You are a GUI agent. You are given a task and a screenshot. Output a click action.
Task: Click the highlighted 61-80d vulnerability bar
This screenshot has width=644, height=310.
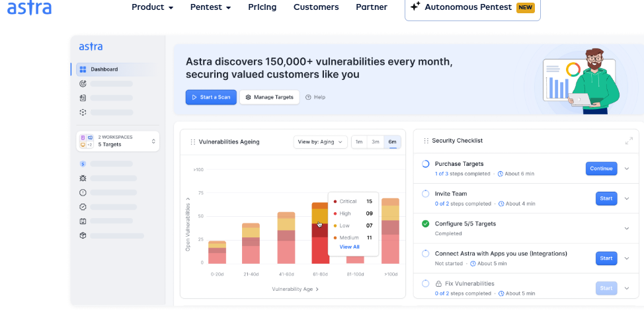pos(321,233)
